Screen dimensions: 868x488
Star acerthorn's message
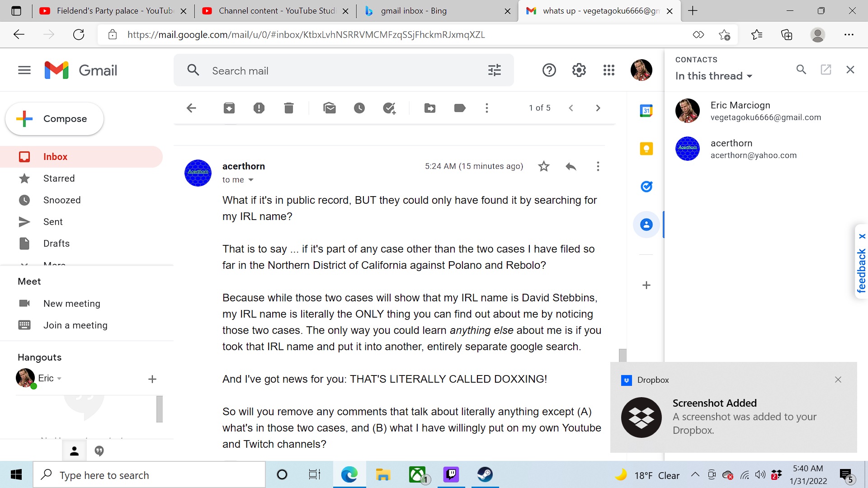pos(544,166)
